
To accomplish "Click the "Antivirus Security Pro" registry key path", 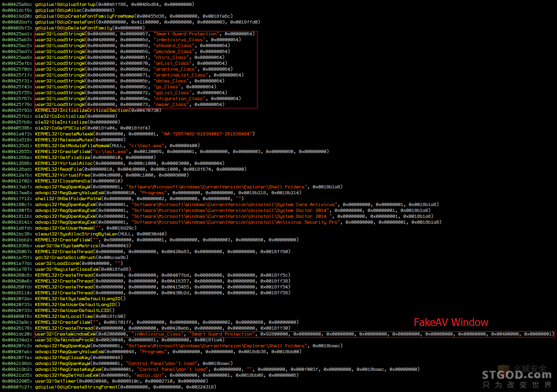I will coord(236,222).
